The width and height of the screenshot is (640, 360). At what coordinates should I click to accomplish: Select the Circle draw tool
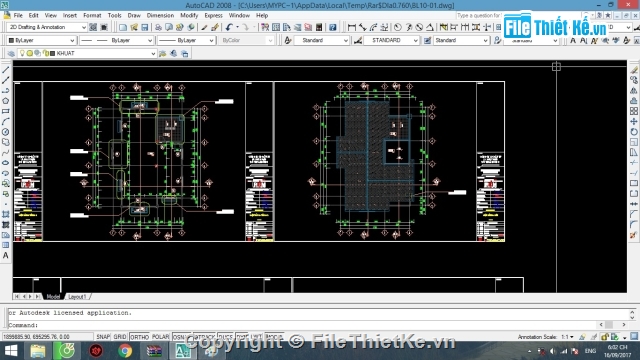pyautogui.click(x=6, y=132)
